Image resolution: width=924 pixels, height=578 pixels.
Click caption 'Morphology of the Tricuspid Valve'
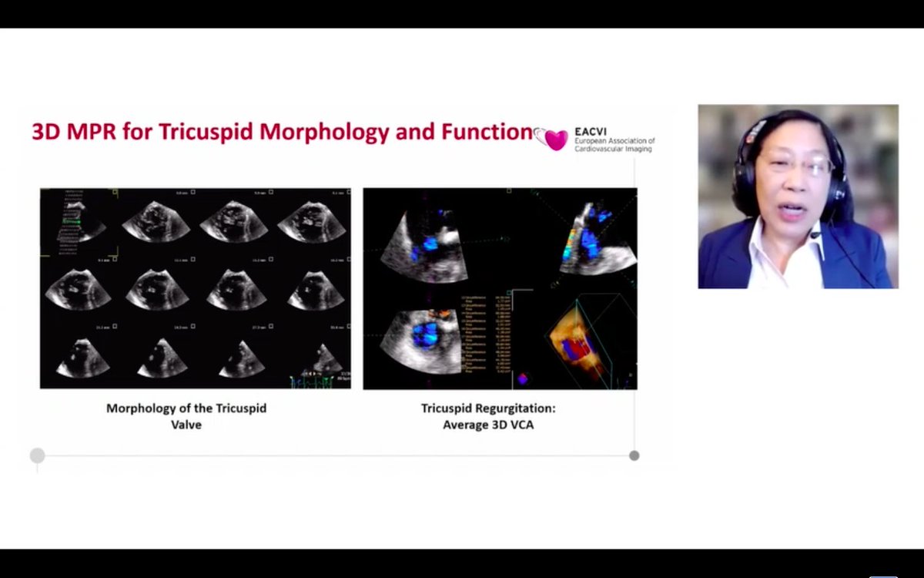click(x=186, y=416)
